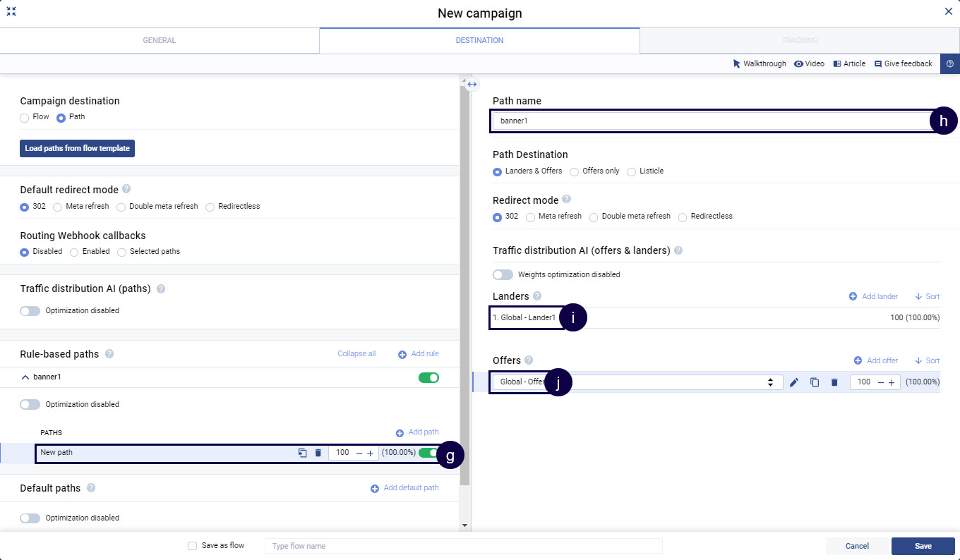Image resolution: width=960 pixels, height=560 pixels.
Task: Collapse the banner1 rule chevron
Action: (25, 377)
